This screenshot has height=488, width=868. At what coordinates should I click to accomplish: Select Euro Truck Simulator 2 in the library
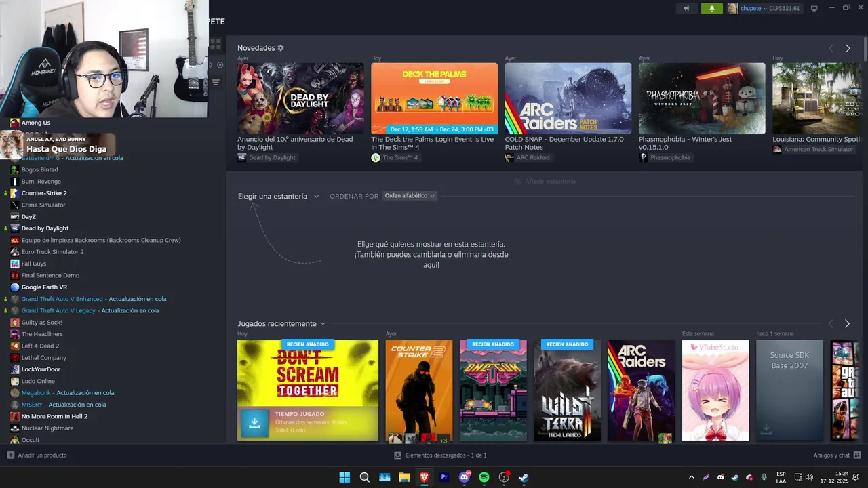52,251
